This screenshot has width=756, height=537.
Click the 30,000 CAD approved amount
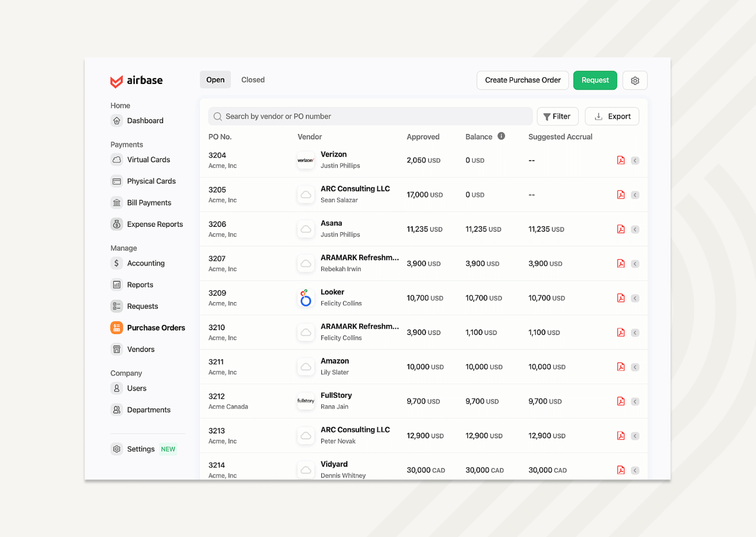[426, 470]
